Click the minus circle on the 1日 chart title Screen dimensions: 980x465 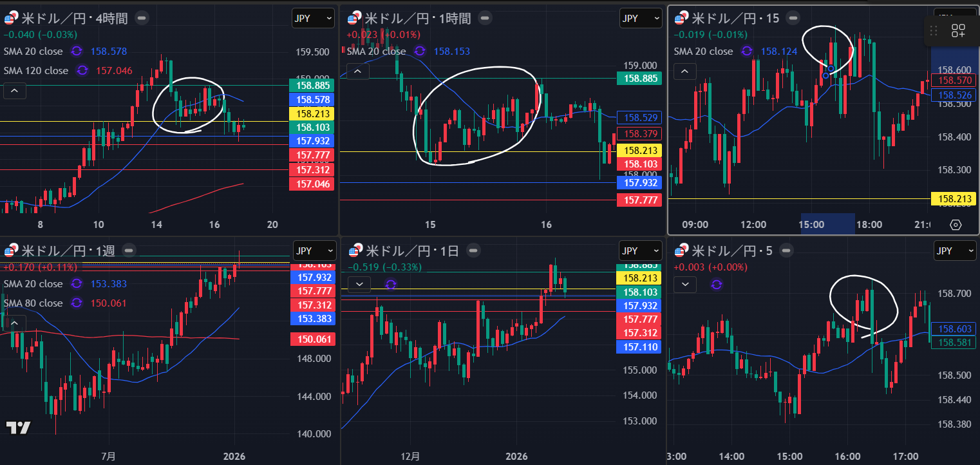[x=473, y=251]
